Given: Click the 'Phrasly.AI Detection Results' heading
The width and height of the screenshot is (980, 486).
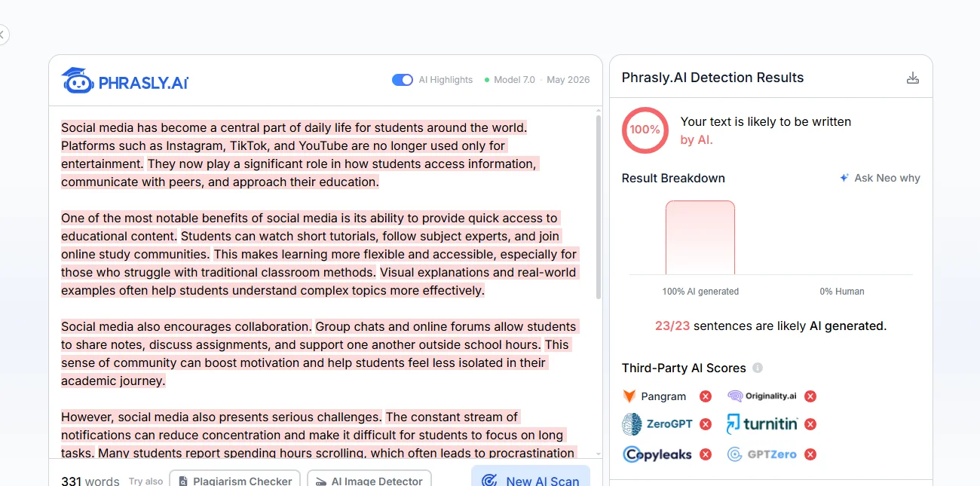Looking at the screenshot, I should pos(712,78).
